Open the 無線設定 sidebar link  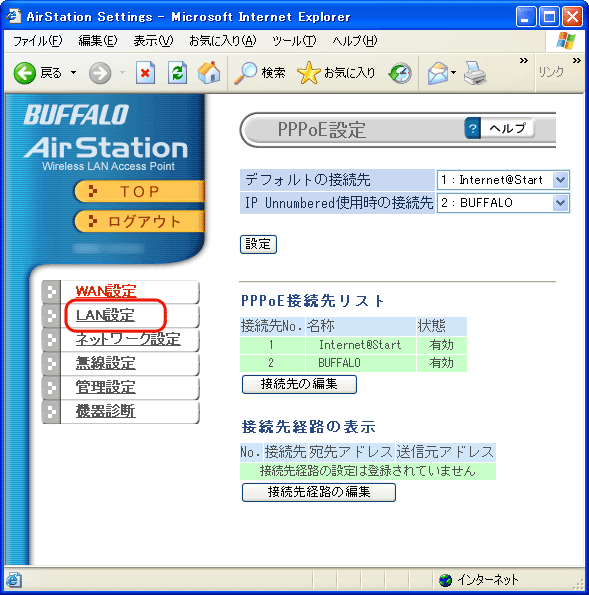click(106, 363)
